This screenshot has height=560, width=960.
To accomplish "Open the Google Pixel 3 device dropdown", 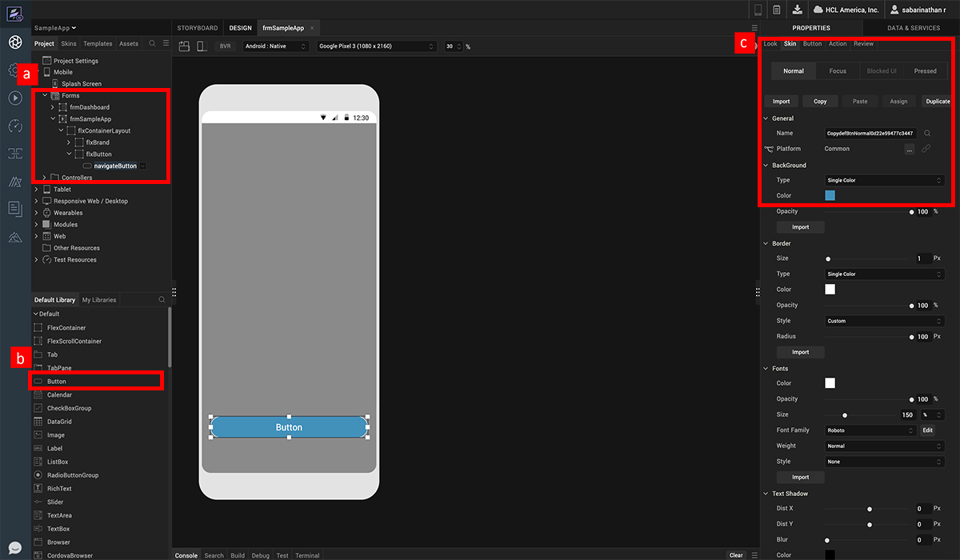I will pyautogui.click(x=376, y=46).
